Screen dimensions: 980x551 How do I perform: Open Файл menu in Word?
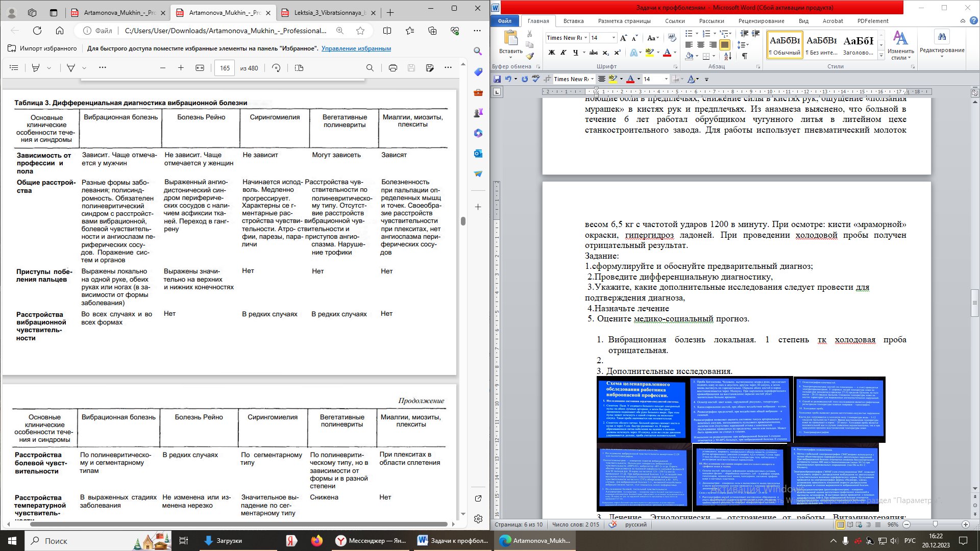(x=505, y=21)
